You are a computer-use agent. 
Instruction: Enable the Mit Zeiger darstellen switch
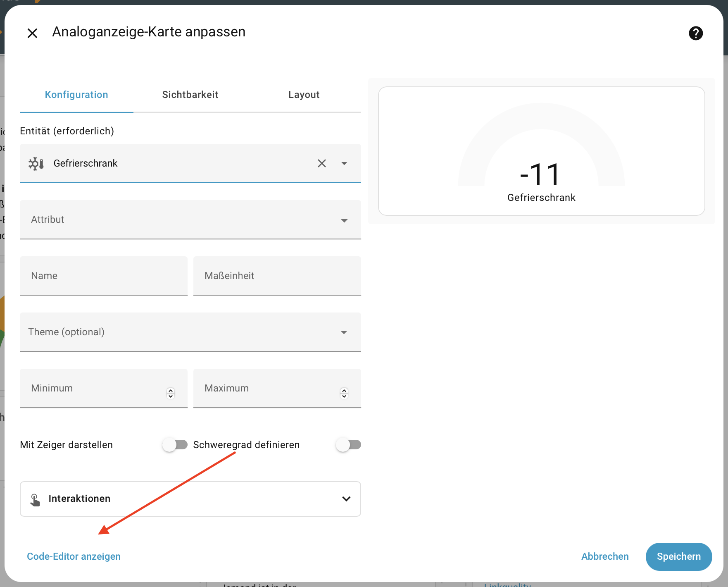[x=175, y=445]
